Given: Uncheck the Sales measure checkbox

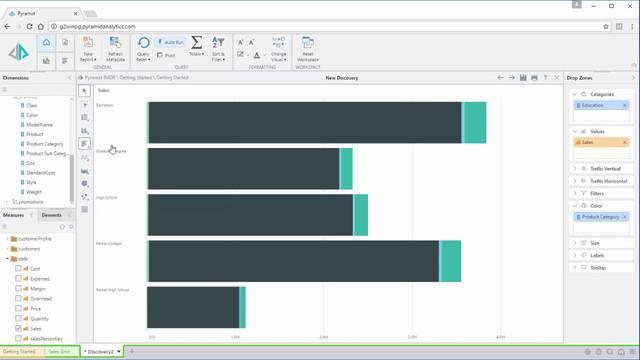Looking at the screenshot, I should coord(18,328).
